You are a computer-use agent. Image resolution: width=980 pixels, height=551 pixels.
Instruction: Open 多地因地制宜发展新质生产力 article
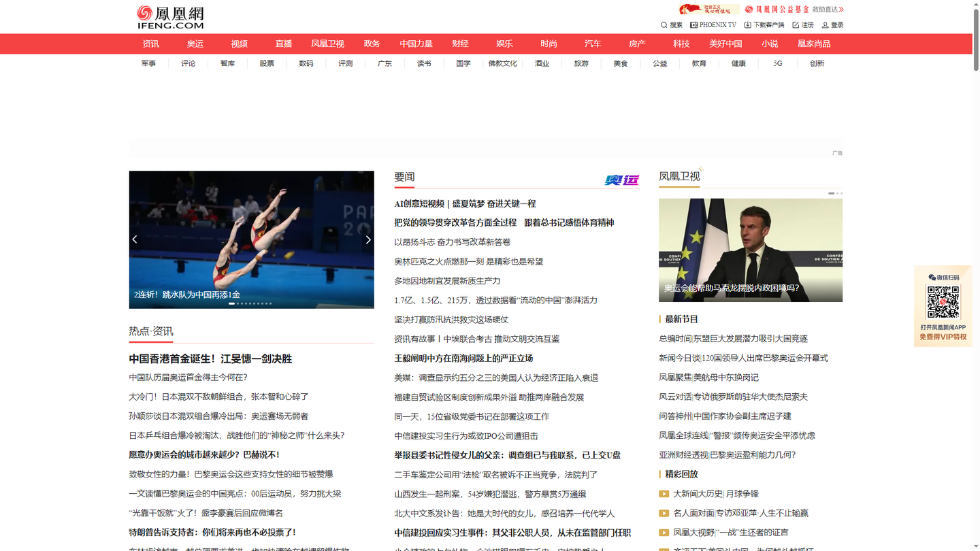447,281
